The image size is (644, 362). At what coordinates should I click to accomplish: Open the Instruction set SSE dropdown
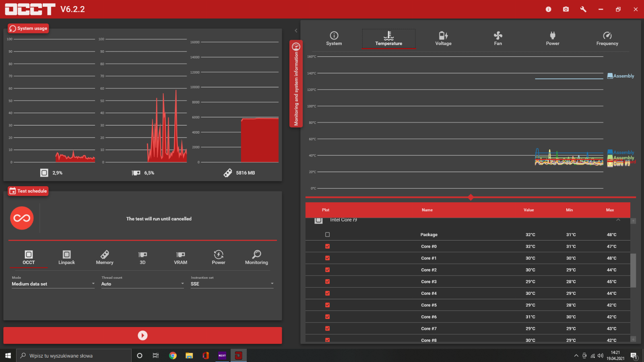click(232, 284)
